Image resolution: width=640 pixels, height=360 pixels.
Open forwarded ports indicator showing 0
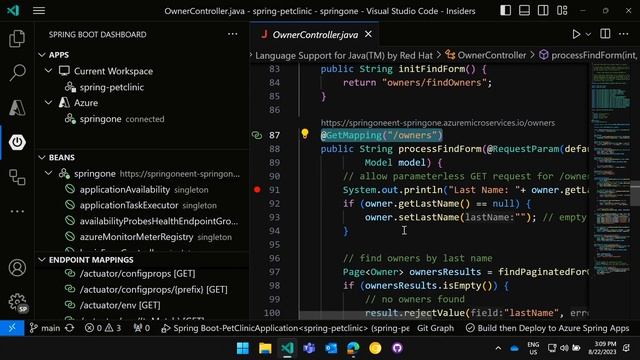(x=142, y=328)
